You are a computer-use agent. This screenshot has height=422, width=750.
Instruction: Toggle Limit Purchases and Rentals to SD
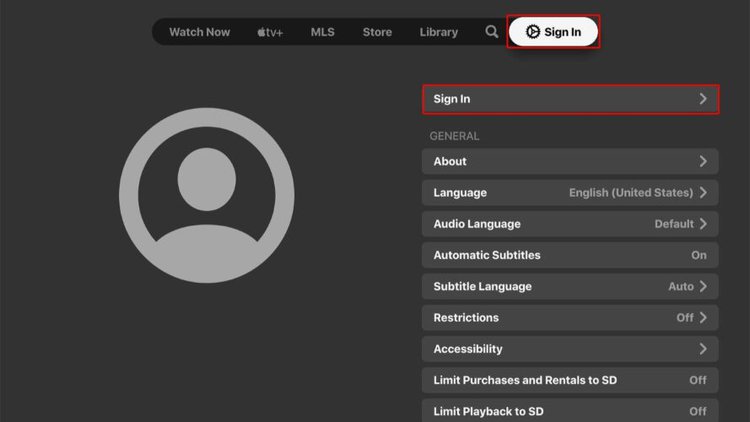coord(570,380)
